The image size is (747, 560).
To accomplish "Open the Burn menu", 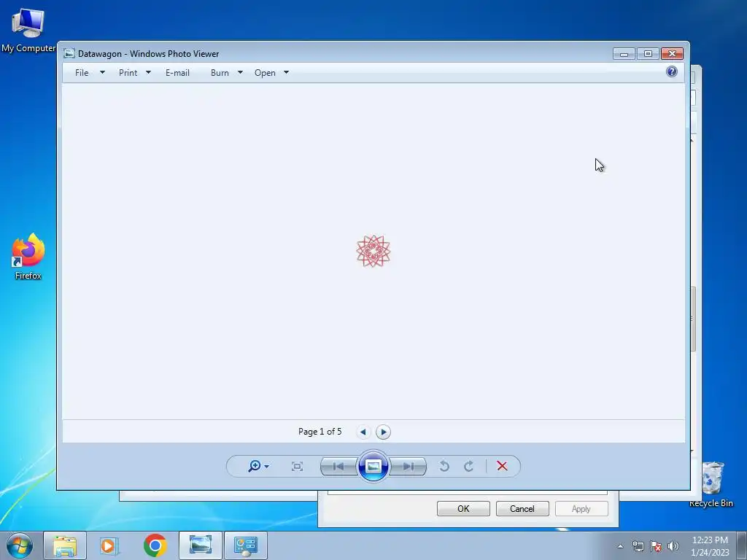I will click(220, 73).
